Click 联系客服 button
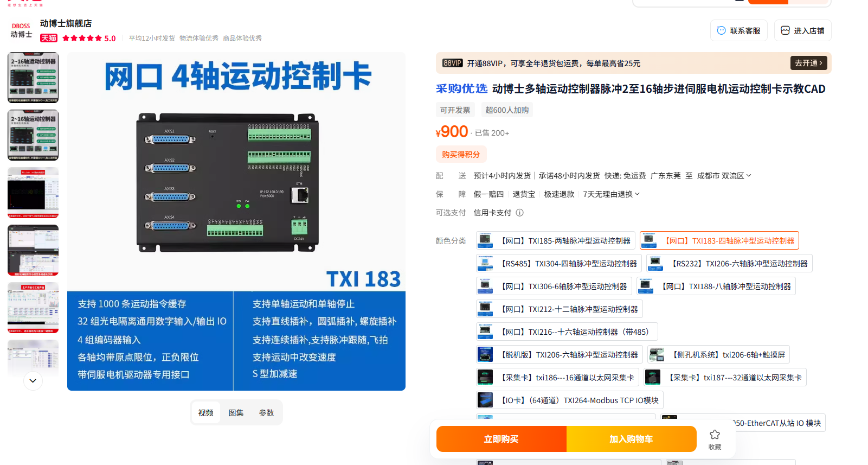868x465 pixels. point(740,30)
